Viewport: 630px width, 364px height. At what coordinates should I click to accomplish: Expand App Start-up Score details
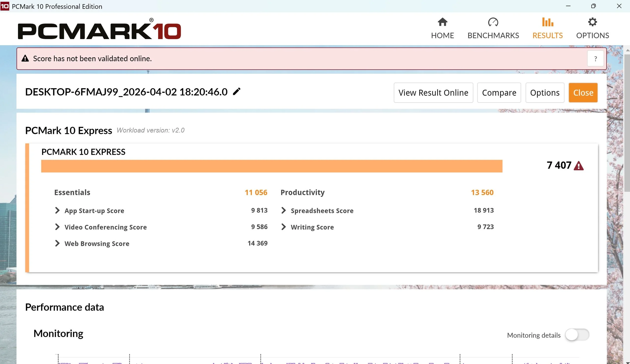click(x=57, y=210)
